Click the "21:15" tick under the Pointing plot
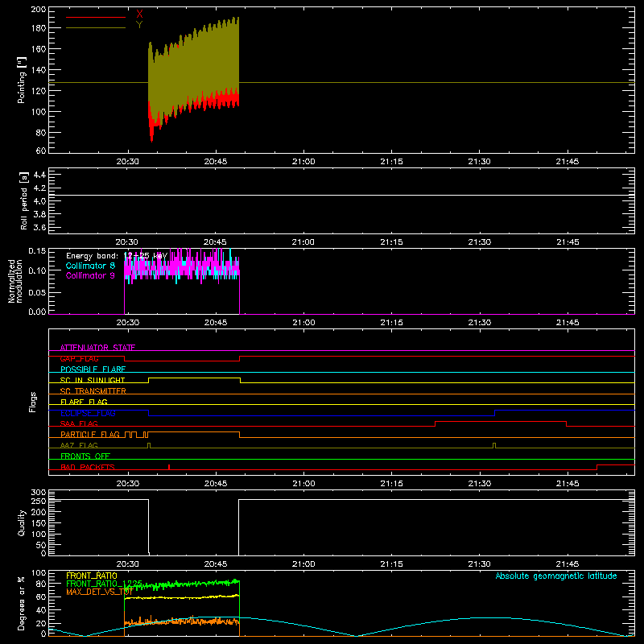This screenshot has height=644, width=644. [x=391, y=162]
